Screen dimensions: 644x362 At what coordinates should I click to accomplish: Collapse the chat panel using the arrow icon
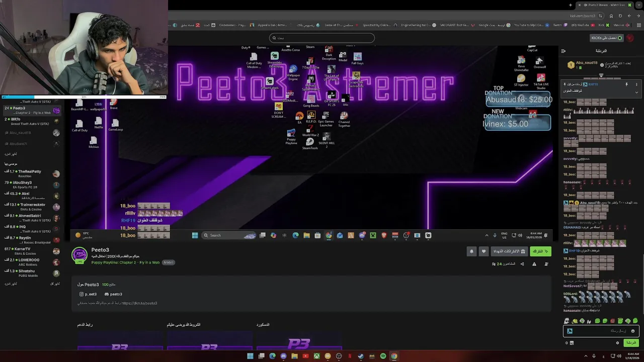pos(563,51)
